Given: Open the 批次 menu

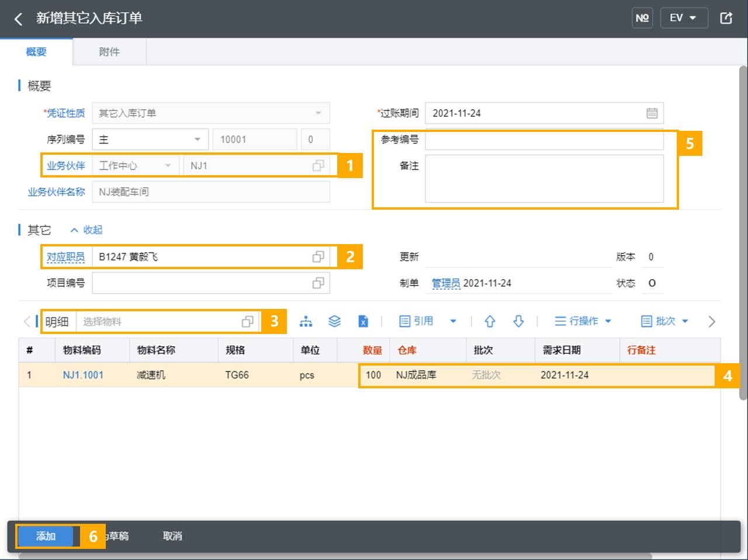Looking at the screenshot, I should [x=665, y=321].
